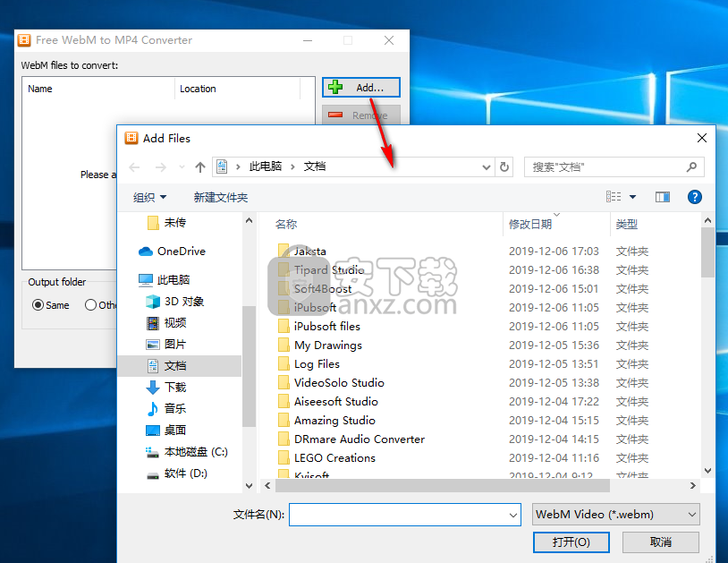Click 文档 in the address breadcrumb
Screen dimensions: 728x563
pyautogui.click(x=314, y=166)
